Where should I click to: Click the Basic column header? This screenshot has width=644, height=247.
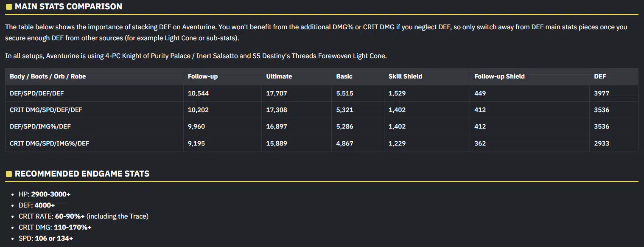pos(344,76)
